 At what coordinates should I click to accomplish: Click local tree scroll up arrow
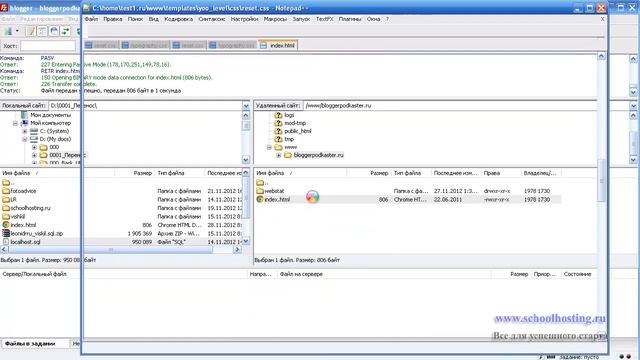point(246,116)
